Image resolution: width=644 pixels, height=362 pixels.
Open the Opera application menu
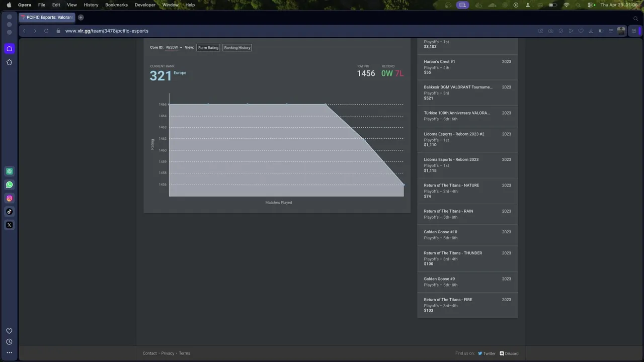click(x=25, y=5)
